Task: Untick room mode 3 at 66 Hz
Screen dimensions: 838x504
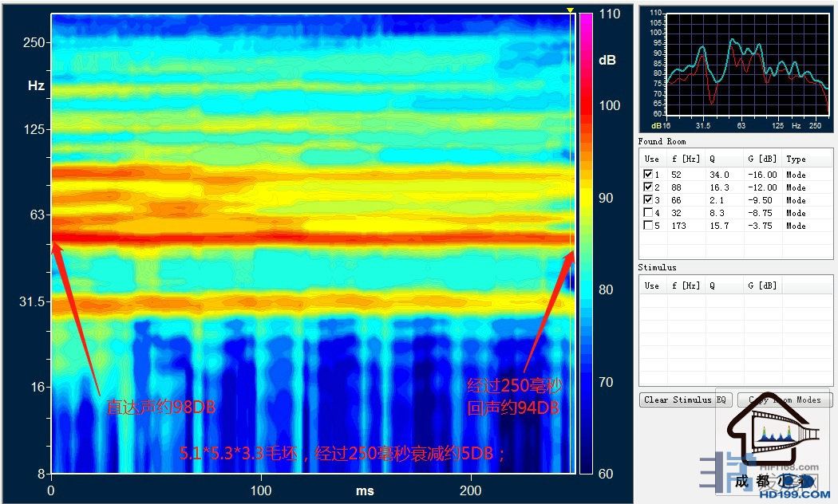Action: [x=648, y=199]
